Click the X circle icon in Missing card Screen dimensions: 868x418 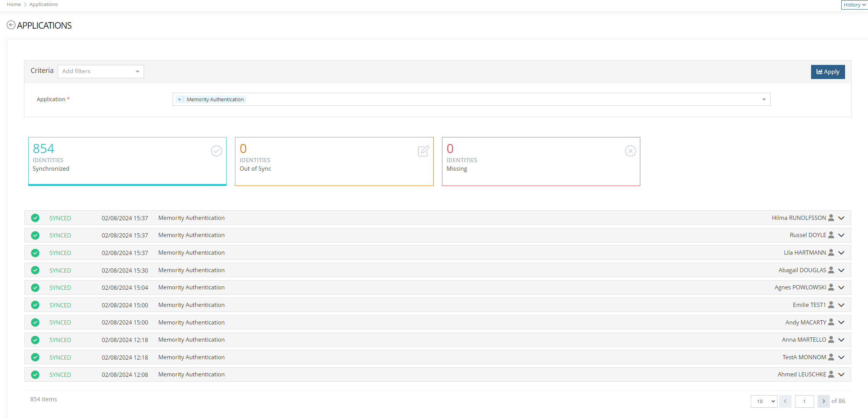(630, 151)
